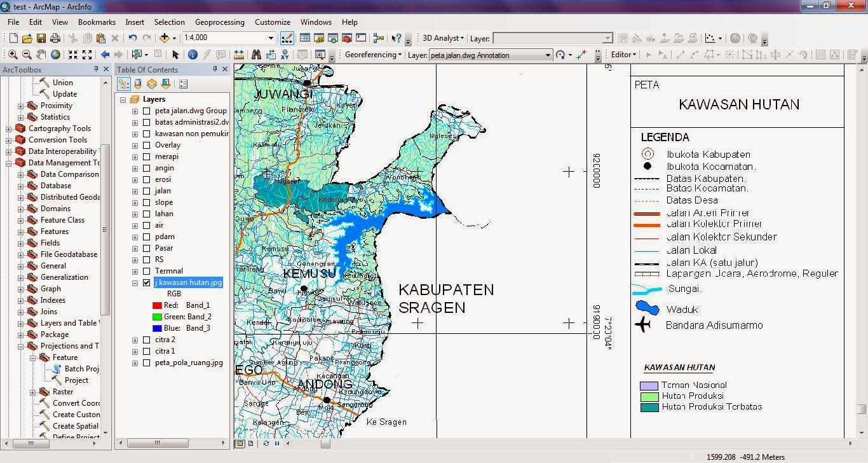Uncheck the j kawasan hutan.jpg layer
Viewport: 868px width, 463px height.
click(x=146, y=282)
